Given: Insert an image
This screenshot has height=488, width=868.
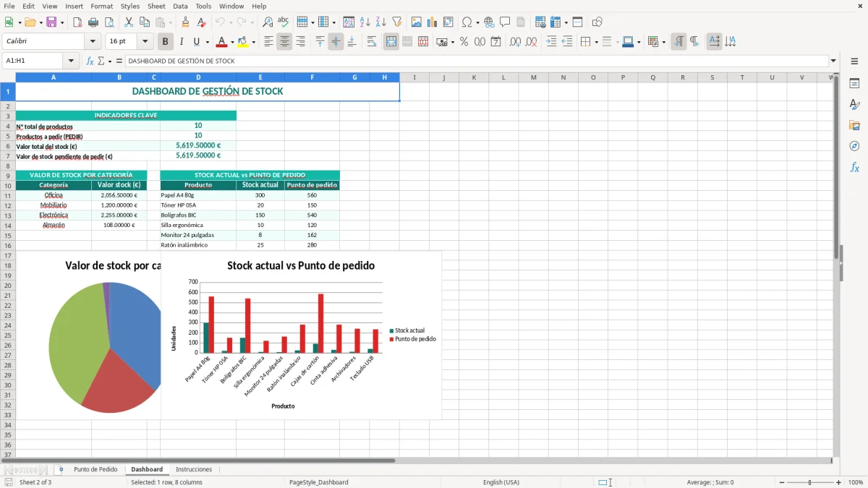Looking at the screenshot, I should pos(417,22).
